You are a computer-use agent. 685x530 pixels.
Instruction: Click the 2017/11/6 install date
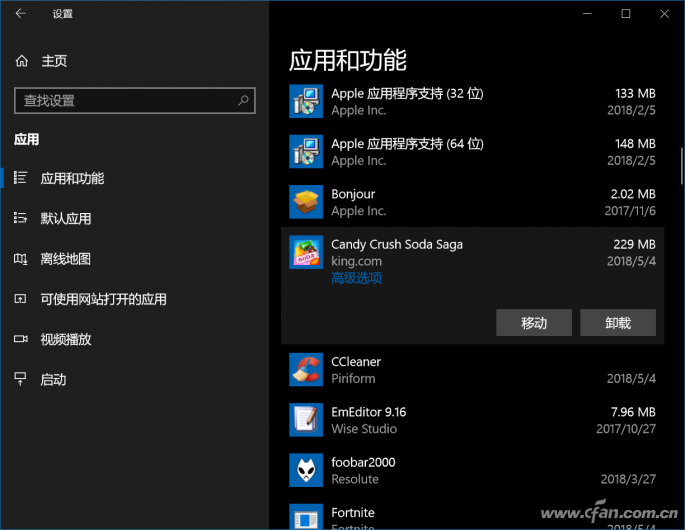pos(630,211)
